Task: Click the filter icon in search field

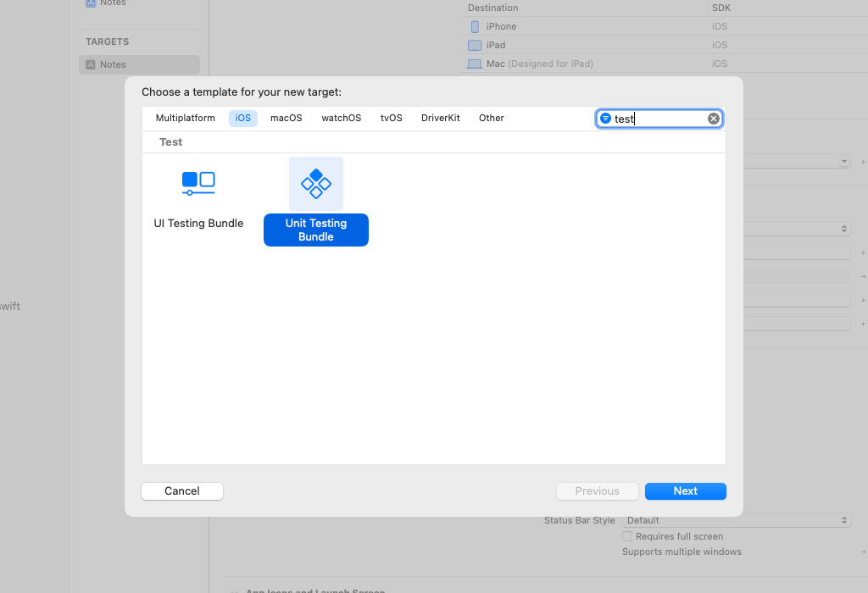Action: pyautogui.click(x=605, y=119)
